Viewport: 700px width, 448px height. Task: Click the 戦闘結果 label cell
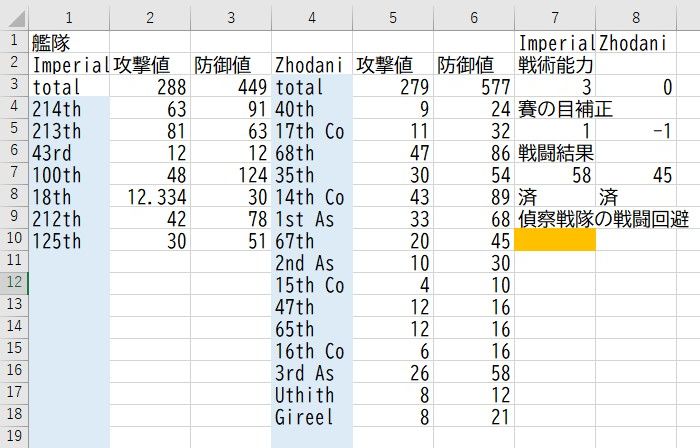point(555,152)
